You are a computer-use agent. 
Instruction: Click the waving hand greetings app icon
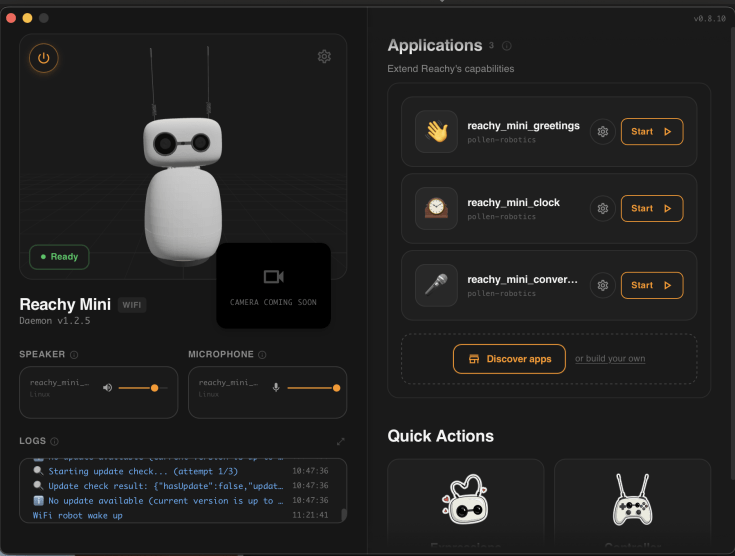tap(436, 132)
